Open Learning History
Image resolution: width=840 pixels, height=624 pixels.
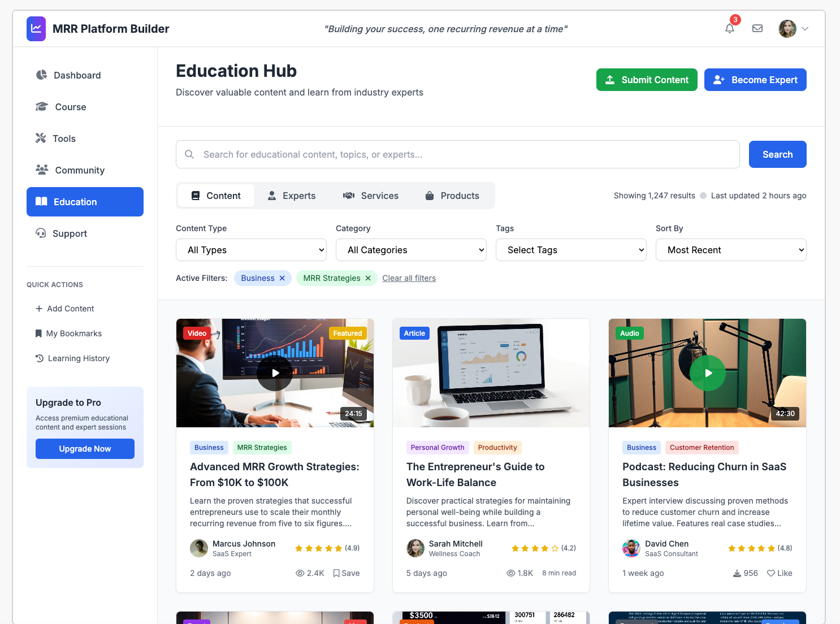(x=79, y=358)
